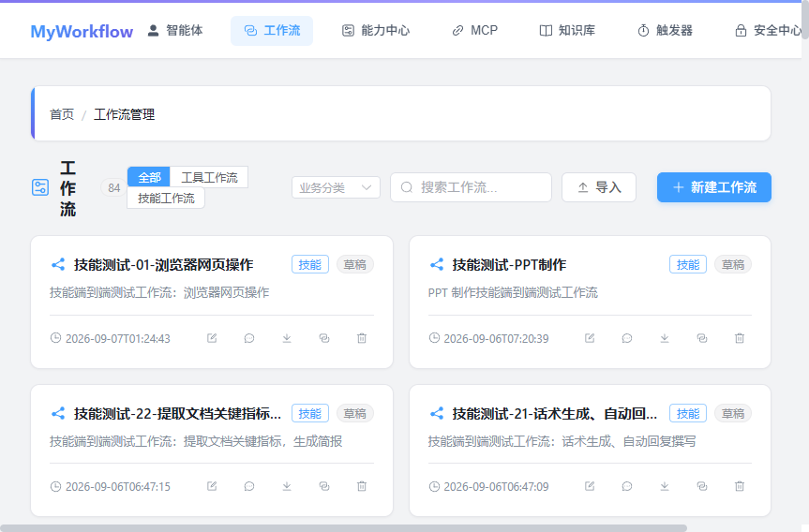Edit the 技能测试-22 workflow card
Viewport: 809px width, 532px height.
pos(212,486)
